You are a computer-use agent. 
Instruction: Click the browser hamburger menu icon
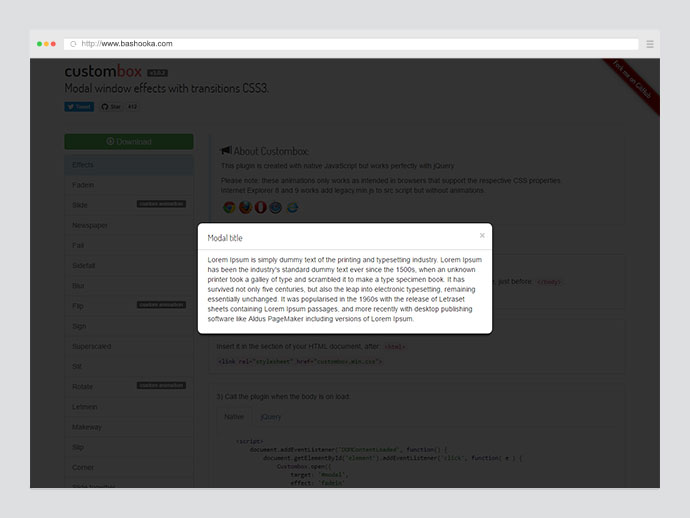click(x=650, y=44)
